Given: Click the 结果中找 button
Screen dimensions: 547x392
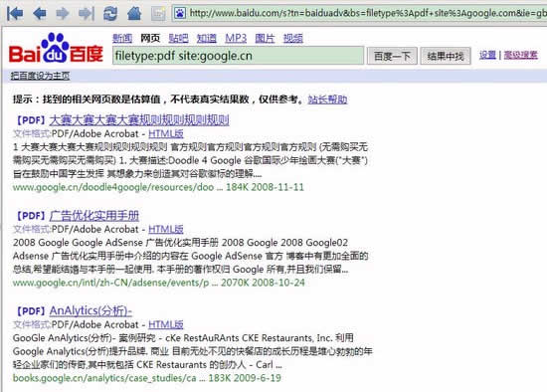Looking at the screenshot, I should coord(446,56).
